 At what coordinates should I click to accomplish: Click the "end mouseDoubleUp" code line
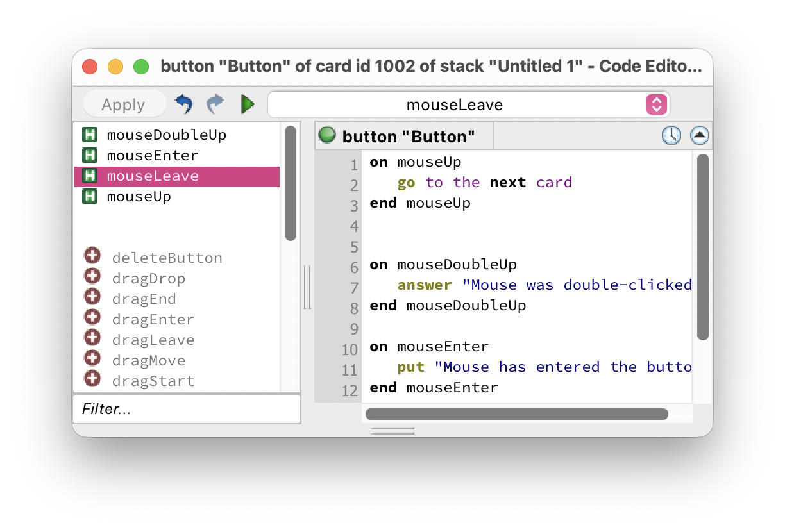pyautogui.click(x=448, y=306)
